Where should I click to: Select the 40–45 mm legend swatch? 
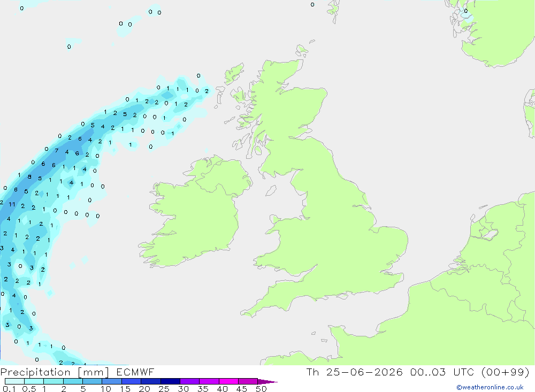pyautogui.click(x=228, y=381)
